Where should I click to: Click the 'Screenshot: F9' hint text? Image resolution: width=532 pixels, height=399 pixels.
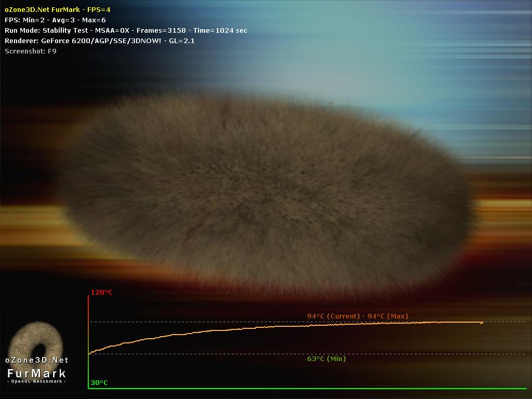[x=31, y=51]
